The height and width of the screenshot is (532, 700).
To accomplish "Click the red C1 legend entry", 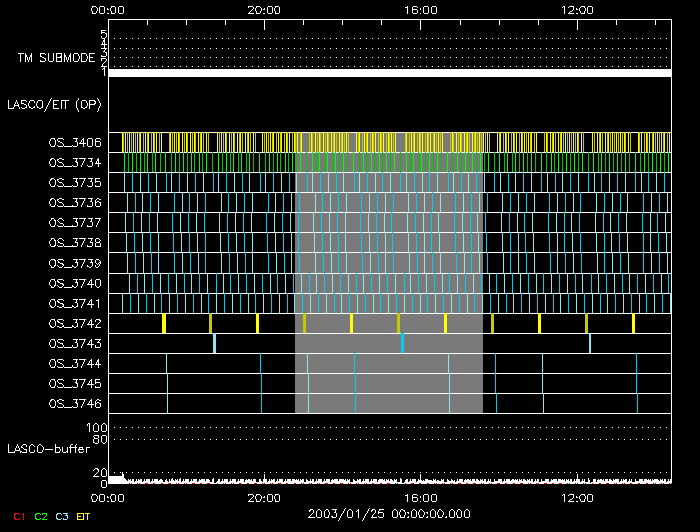I will [x=17, y=516].
